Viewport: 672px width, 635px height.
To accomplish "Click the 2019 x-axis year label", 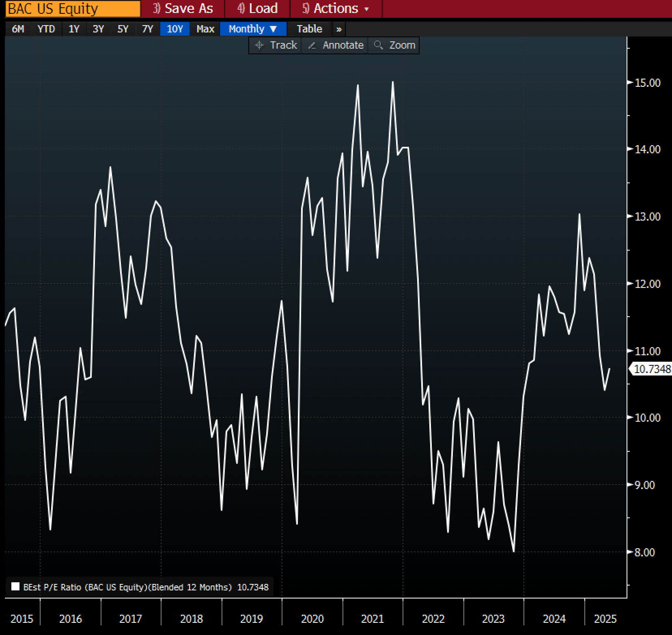I will click(x=252, y=619).
